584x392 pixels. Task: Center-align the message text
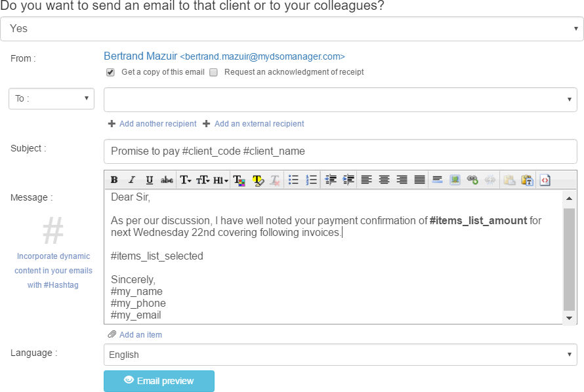(x=384, y=180)
